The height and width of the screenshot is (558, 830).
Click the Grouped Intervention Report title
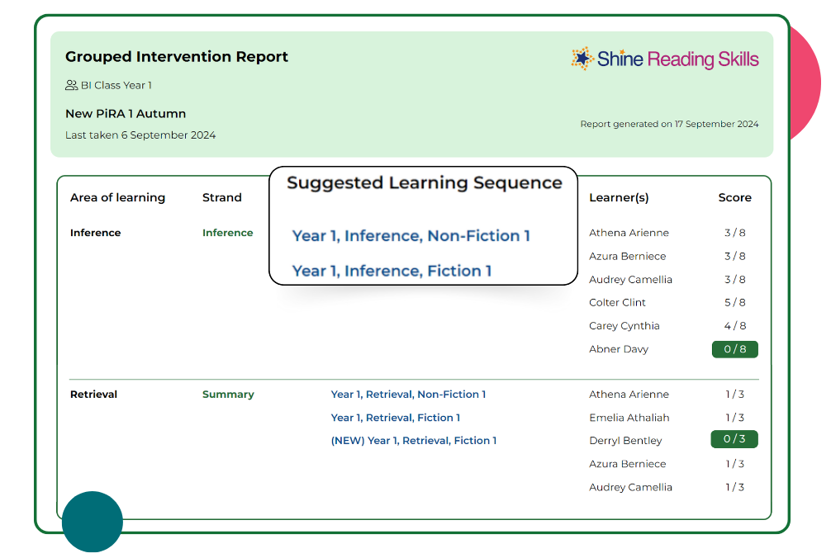click(176, 57)
